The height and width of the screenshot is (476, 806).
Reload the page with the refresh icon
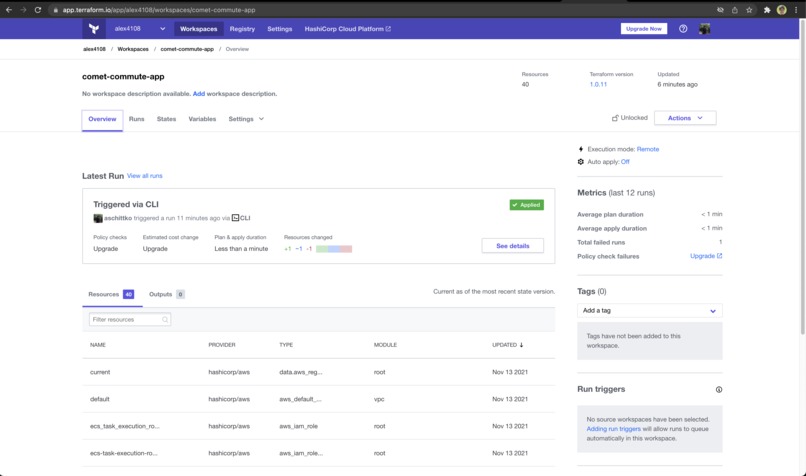tap(38, 10)
